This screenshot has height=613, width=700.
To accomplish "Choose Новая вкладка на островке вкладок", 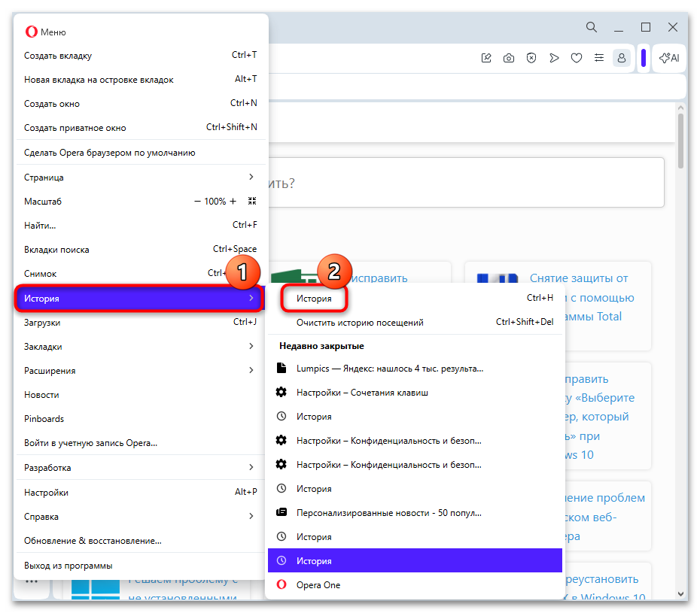I will 141,80.
